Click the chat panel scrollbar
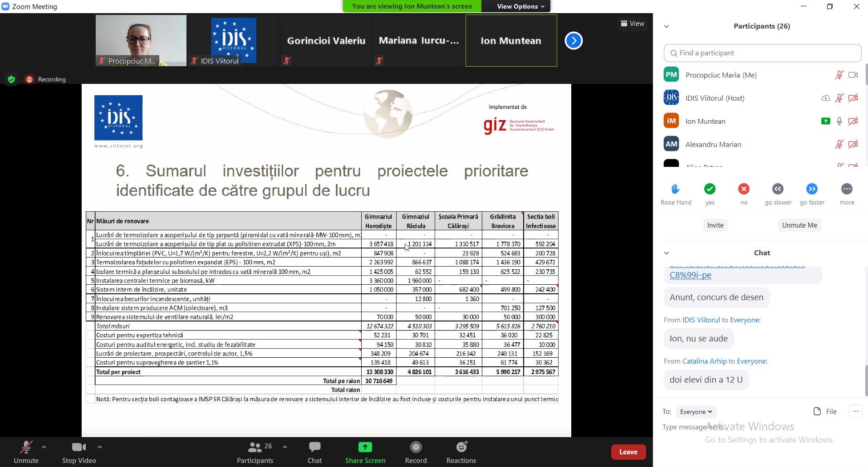The height and width of the screenshot is (467, 868). tap(866, 380)
